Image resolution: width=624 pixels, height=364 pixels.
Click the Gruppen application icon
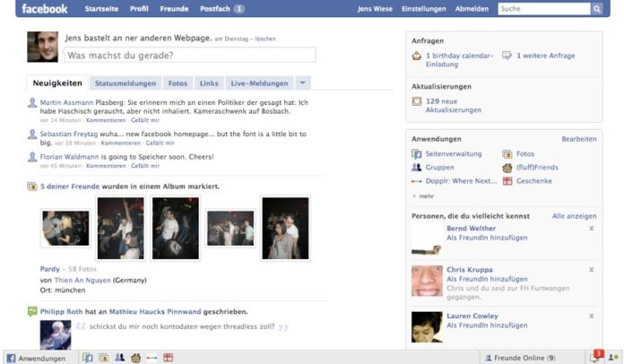click(x=417, y=168)
